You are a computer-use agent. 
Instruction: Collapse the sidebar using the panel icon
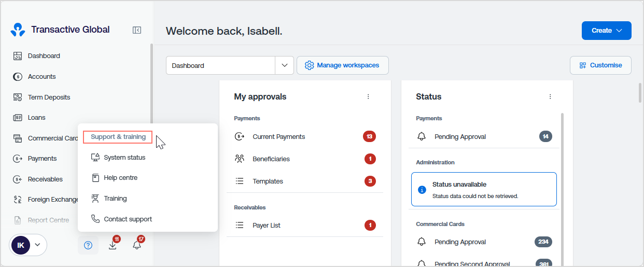137,30
